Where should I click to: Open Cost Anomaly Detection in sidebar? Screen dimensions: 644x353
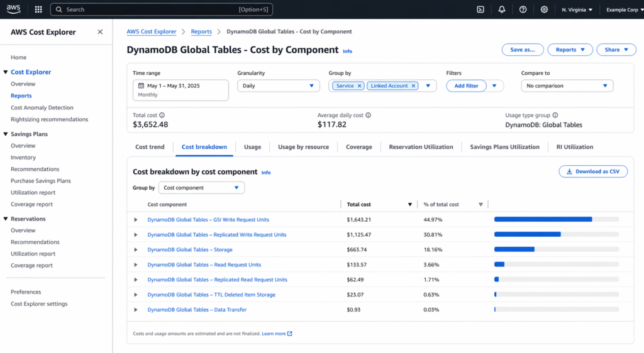click(42, 107)
